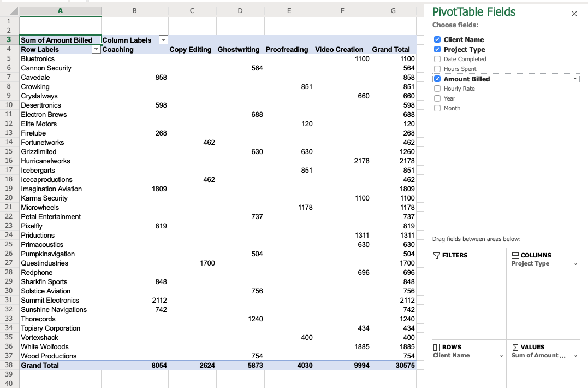Close the PivotTable Fields pane

tap(574, 13)
